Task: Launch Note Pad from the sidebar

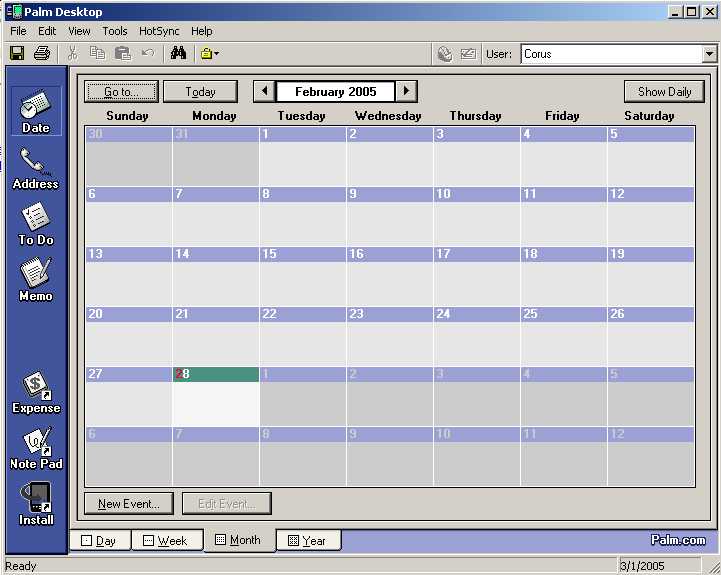Action: click(36, 448)
